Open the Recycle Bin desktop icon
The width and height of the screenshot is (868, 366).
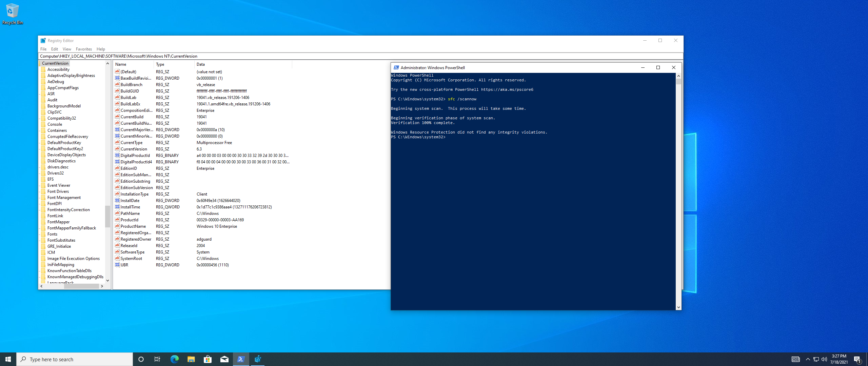pyautogui.click(x=12, y=14)
